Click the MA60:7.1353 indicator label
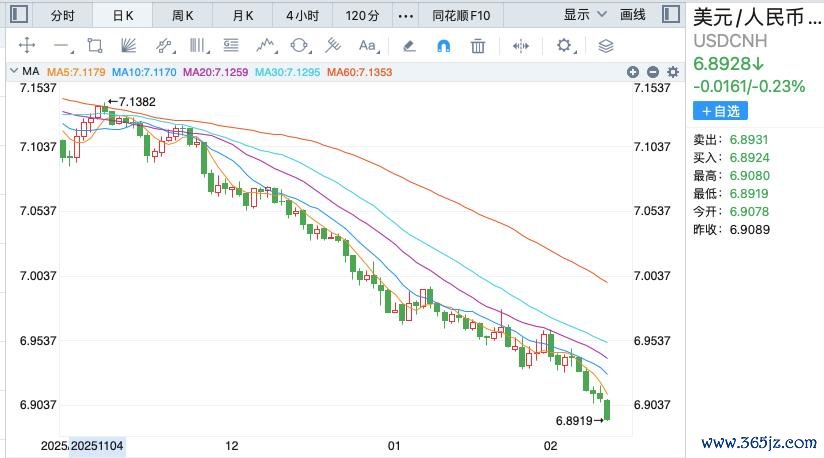 [x=359, y=72]
